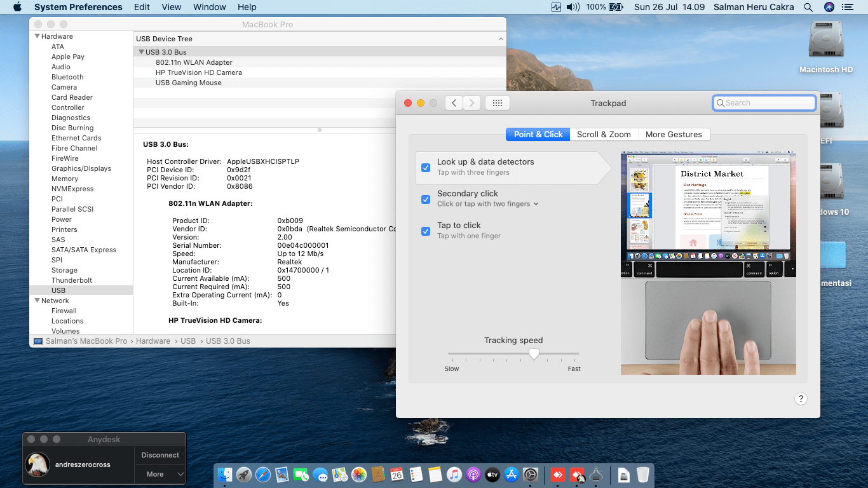
Task: Collapse the USB 3.0 Bus tree
Action: (141, 52)
